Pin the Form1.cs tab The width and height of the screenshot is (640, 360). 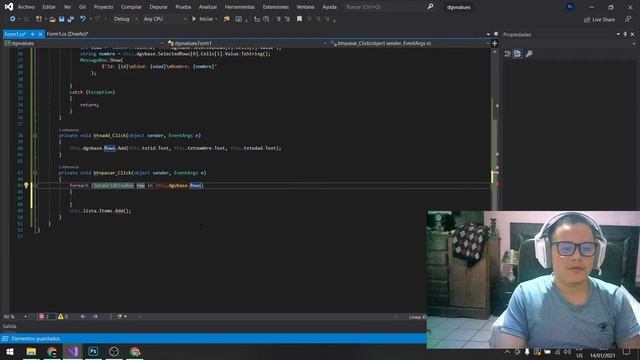tap(32, 34)
